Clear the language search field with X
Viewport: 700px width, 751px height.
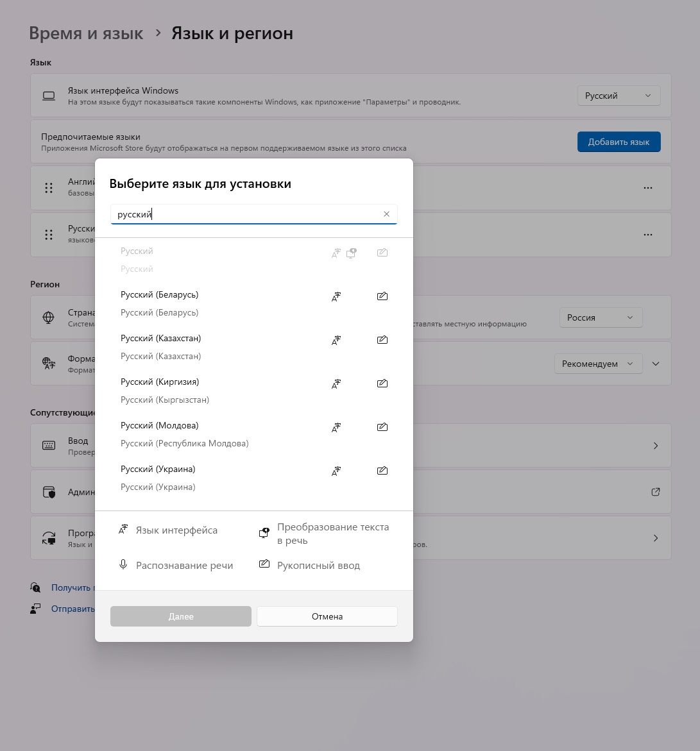coord(386,214)
